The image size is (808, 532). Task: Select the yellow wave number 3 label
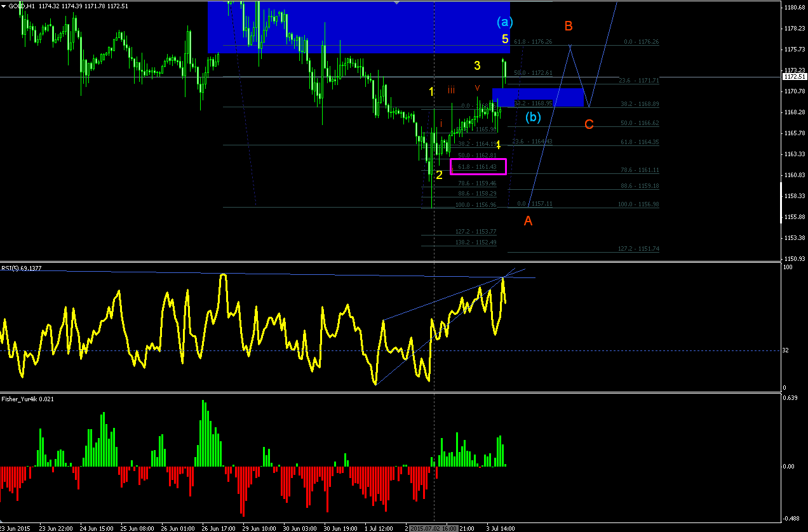pyautogui.click(x=477, y=65)
